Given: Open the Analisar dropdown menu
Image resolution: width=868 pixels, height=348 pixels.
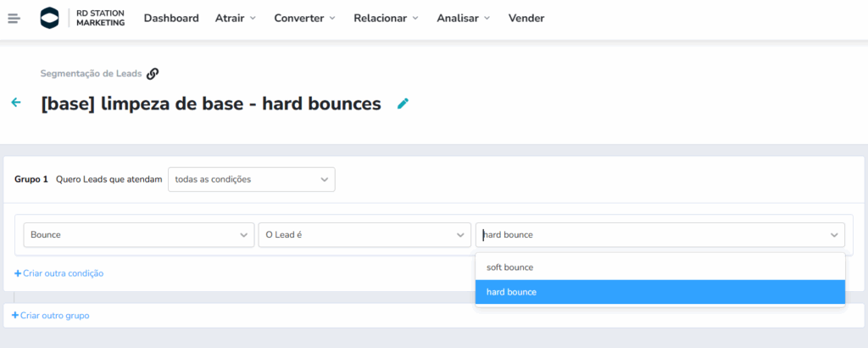Looking at the screenshot, I should [x=463, y=18].
